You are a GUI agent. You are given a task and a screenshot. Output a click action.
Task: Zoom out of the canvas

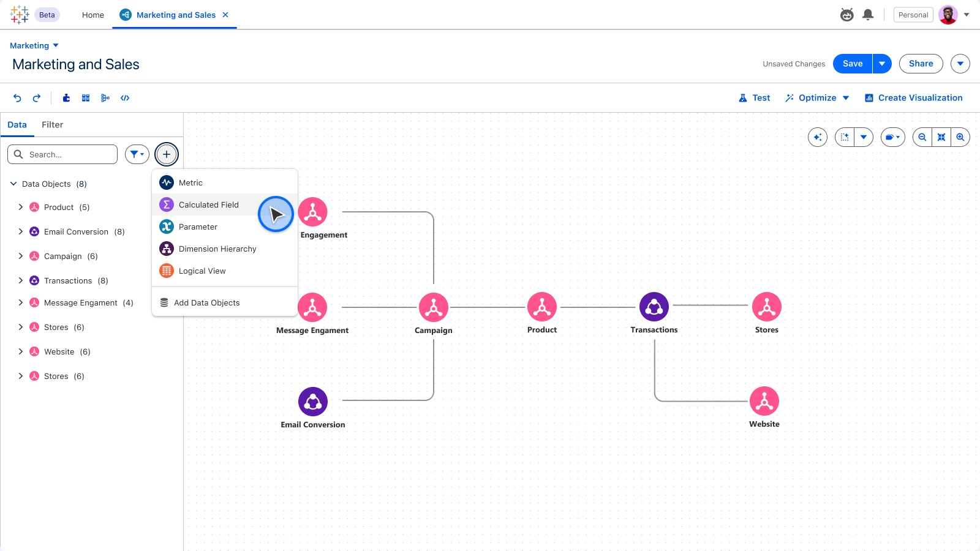click(922, 137)
